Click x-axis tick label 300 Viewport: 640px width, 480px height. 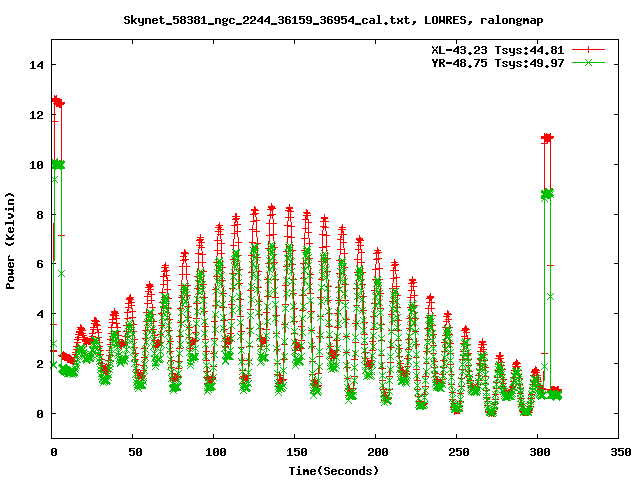click(540, 452)
